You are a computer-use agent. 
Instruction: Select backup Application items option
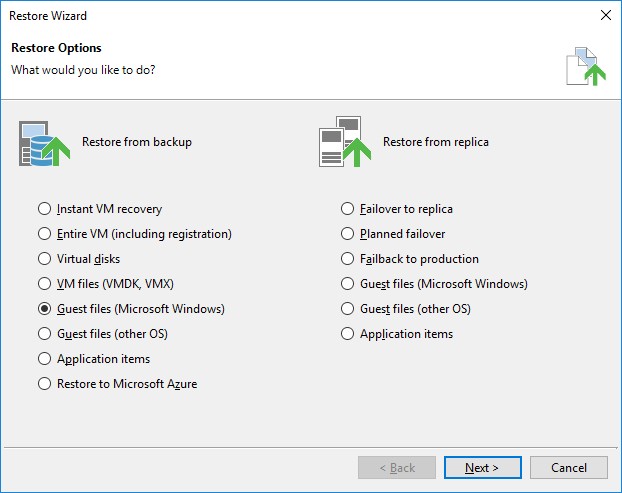(44, 359)
